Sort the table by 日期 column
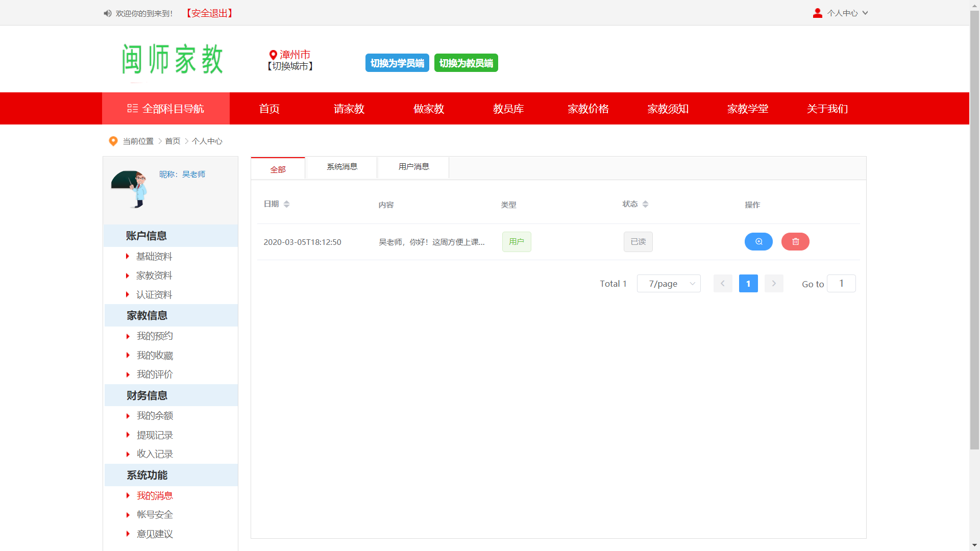This screenshot has width=980, height=551. [286, 204]
